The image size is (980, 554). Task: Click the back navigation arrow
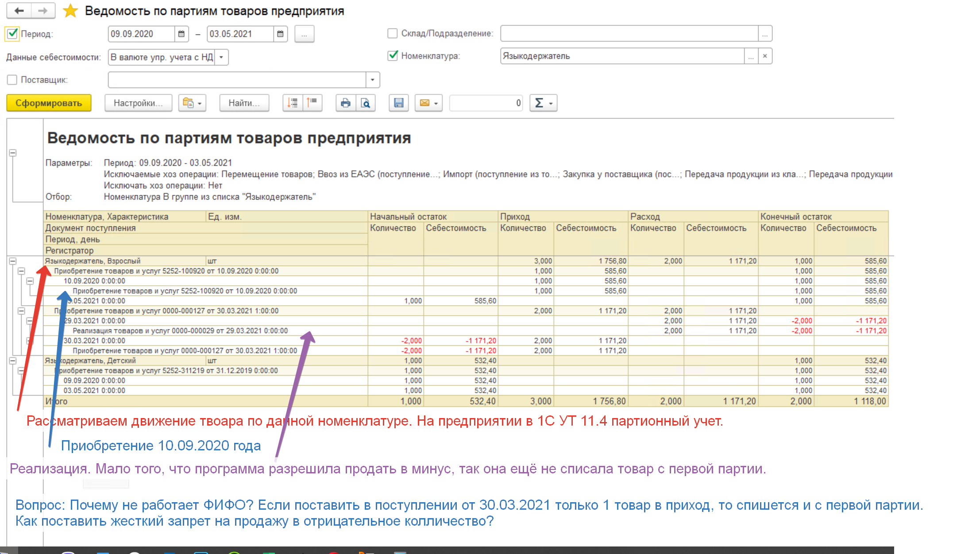click(x=19, y=11)
